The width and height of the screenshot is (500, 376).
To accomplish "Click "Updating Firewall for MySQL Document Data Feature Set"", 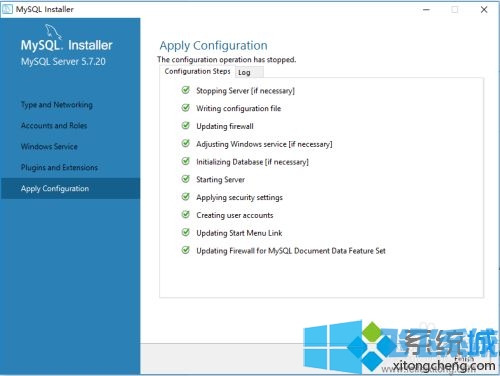I will click(291, 251).
